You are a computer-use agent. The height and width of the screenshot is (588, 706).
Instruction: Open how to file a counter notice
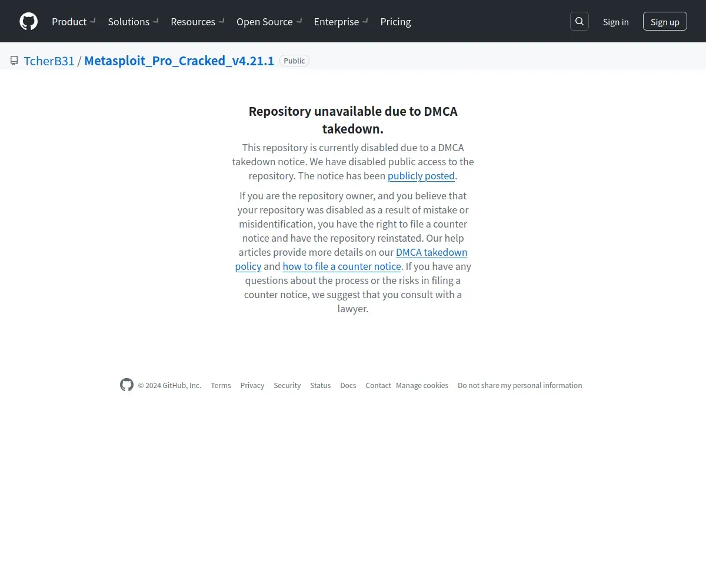point(342,266)
